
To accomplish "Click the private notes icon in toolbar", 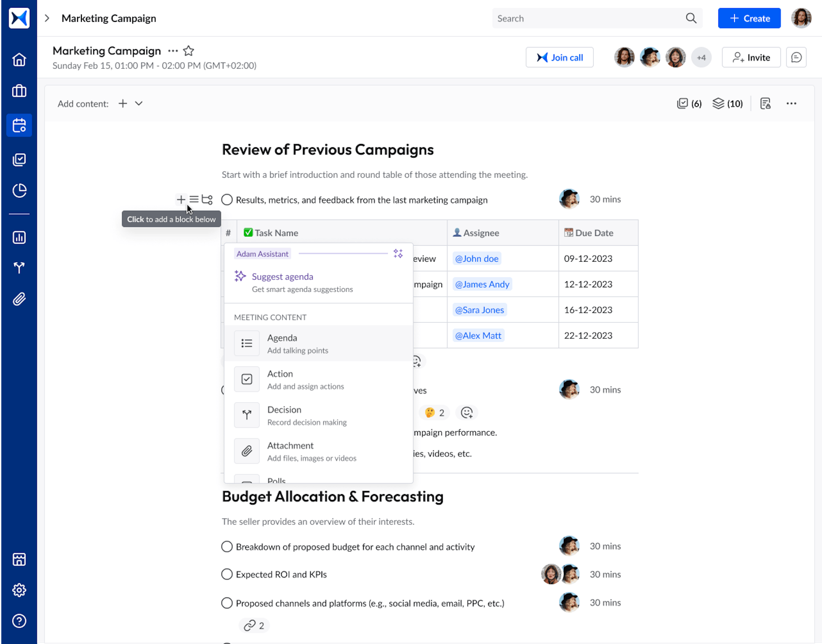I will (765, 103).
